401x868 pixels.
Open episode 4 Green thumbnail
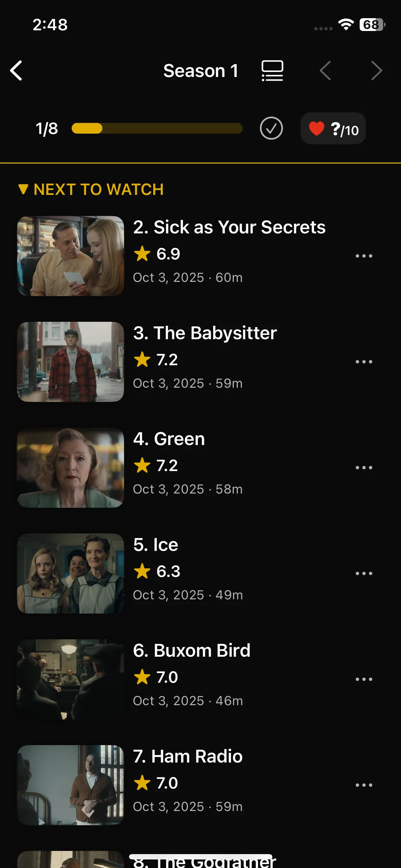point(71,467)
